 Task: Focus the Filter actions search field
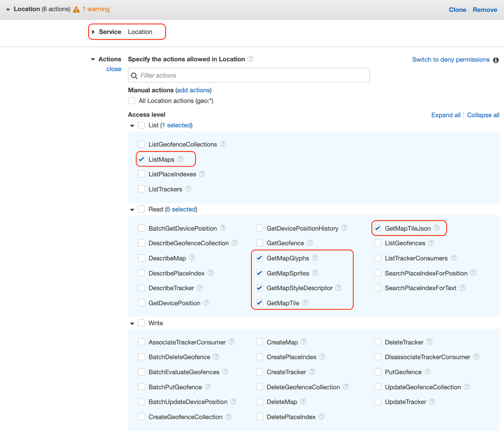click(x=249, y=75)
